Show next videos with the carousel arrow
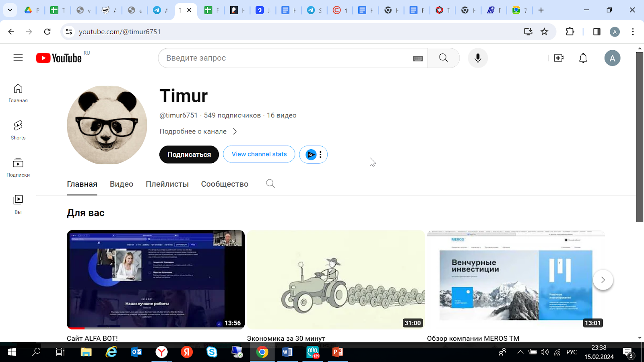 [x=603, y=280]
